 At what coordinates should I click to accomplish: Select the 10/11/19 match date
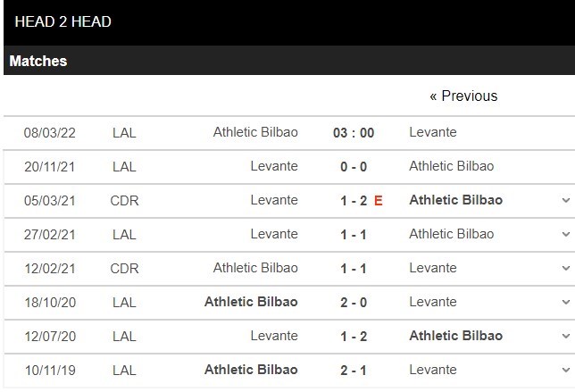tap(50, 370)
